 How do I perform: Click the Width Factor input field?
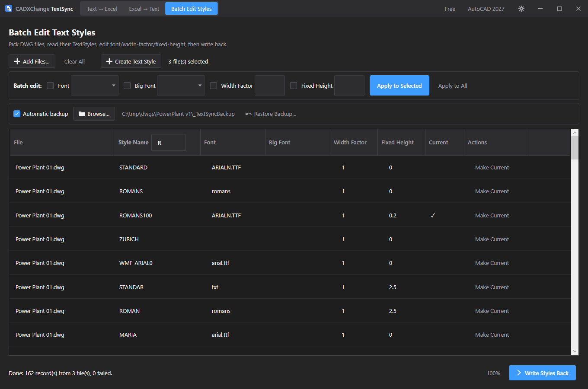[x=270, y=86]
